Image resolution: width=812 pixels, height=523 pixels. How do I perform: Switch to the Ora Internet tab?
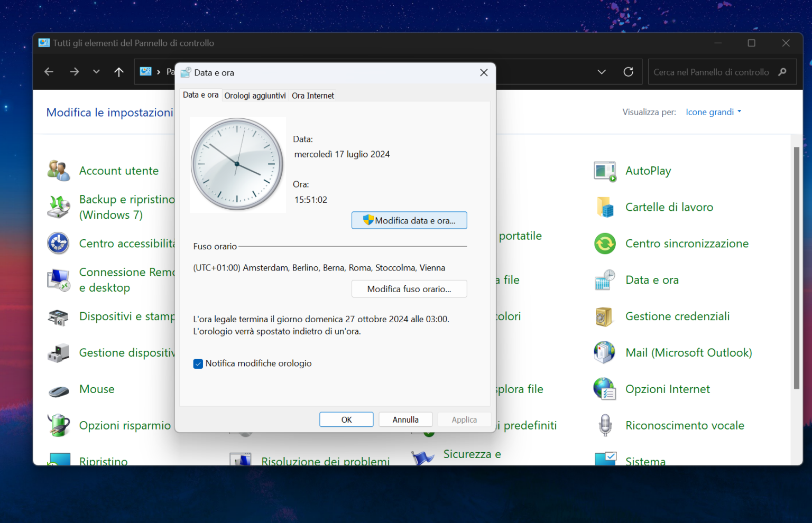[313, 96]
